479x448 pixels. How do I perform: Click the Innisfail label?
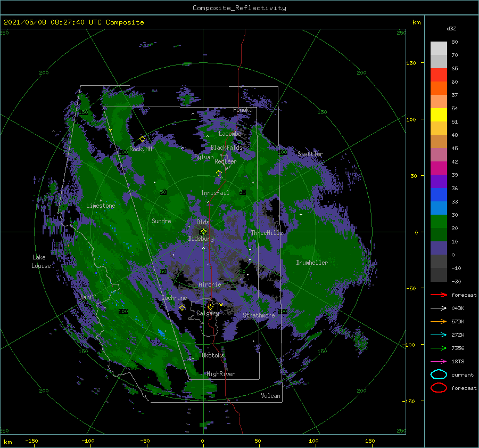pyautogui.click(x=215, y=193)
